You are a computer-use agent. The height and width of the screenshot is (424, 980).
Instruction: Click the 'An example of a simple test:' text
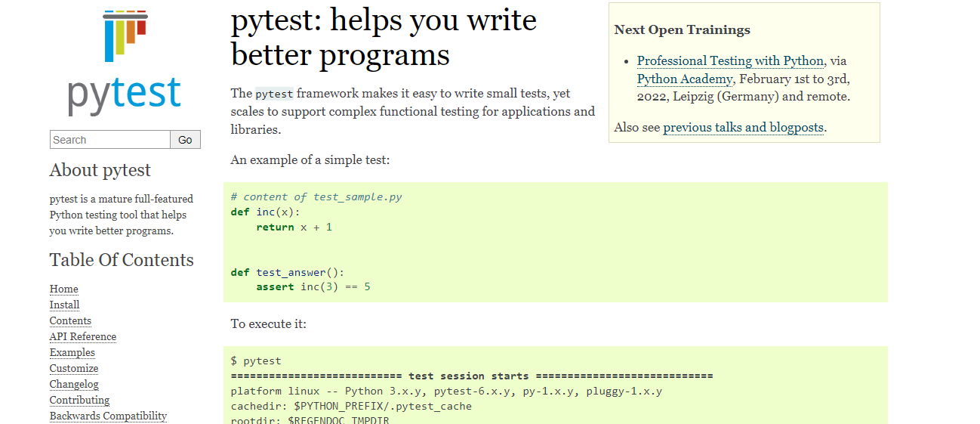click(310, 160)
